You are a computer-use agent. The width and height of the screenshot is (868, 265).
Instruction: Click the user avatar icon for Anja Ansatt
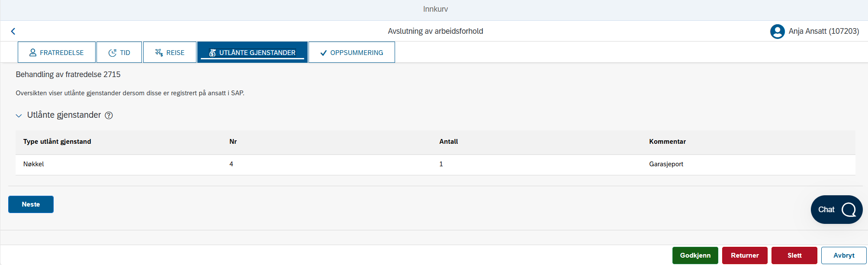click(x=777, y=31)
